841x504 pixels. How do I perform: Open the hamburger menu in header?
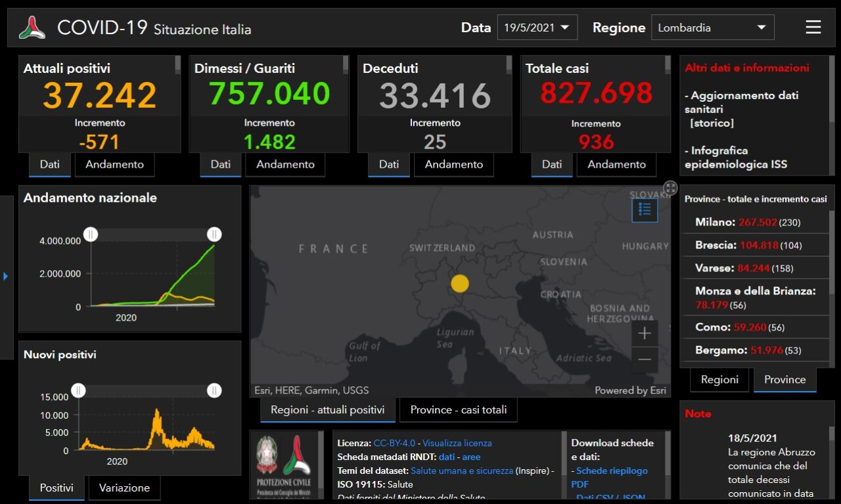813,27
